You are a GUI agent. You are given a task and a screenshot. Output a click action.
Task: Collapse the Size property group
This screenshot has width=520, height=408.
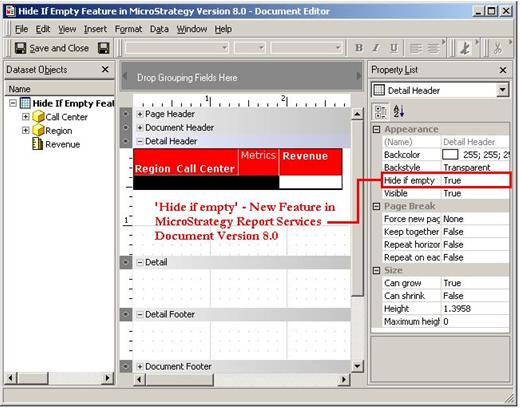(376, 270)
